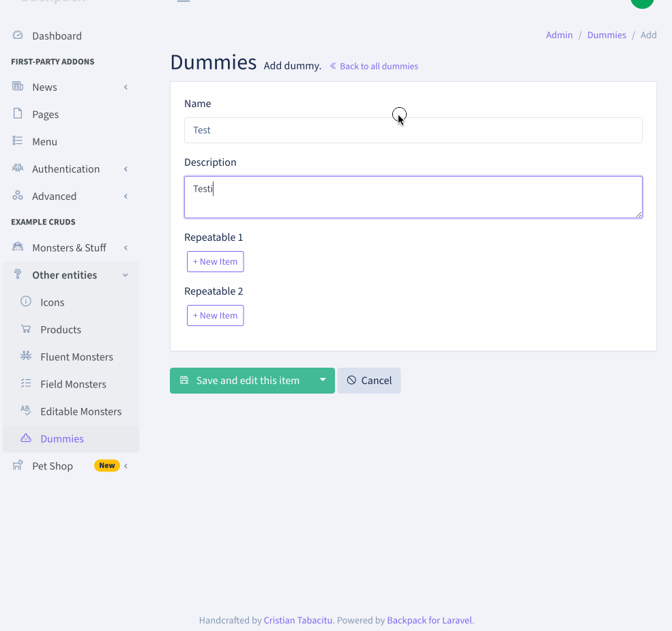Viewport: 672px width, 631px height.
Task: Click the Products shopping cart icon
Action: (26, 329)
